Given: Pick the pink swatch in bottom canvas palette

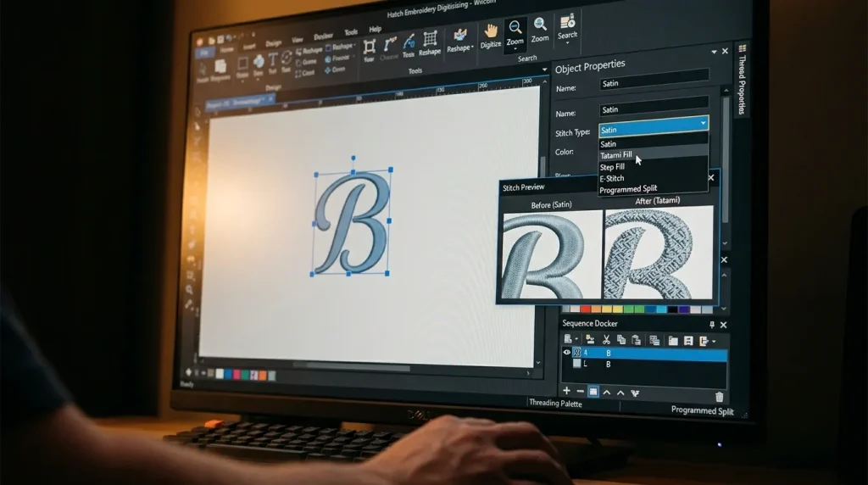Looking at the screenshot, I should coord(236,375).
